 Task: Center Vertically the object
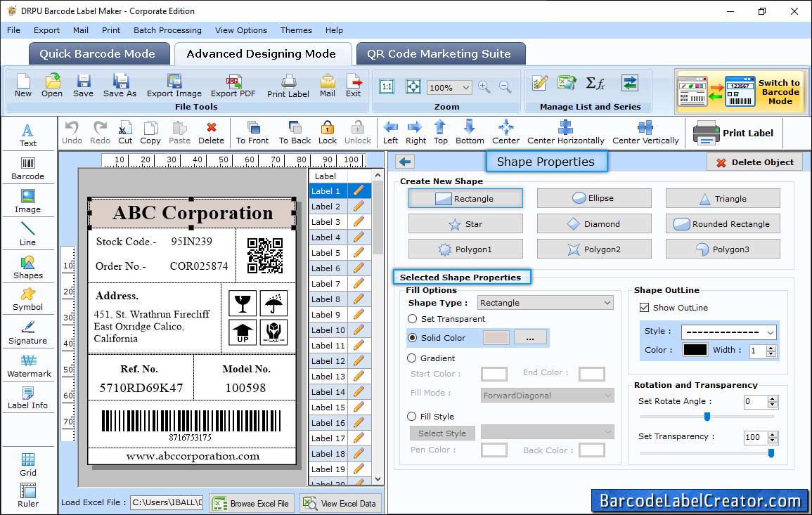(645, 133)
